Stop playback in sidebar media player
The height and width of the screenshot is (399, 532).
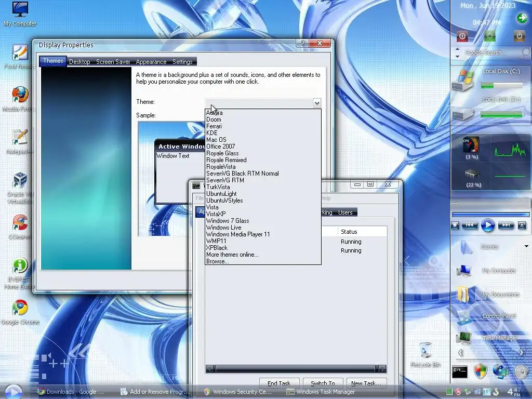point(455,225)
